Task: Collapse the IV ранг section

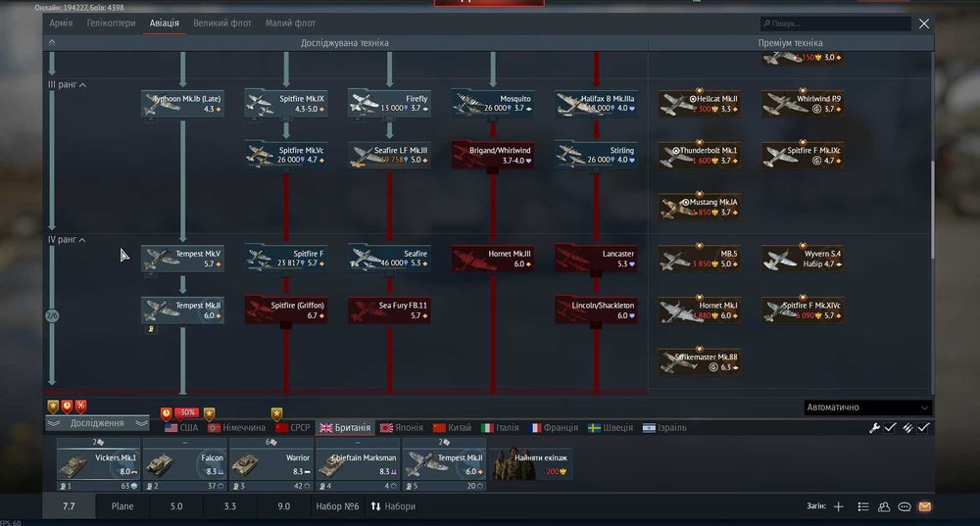Action: pyautogui.click(x=82, y=240)
